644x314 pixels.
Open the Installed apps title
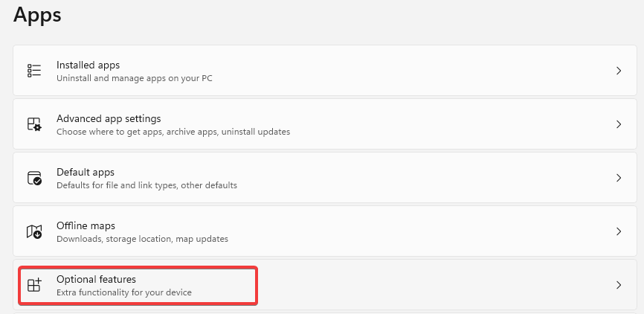[x=88, y=65]
